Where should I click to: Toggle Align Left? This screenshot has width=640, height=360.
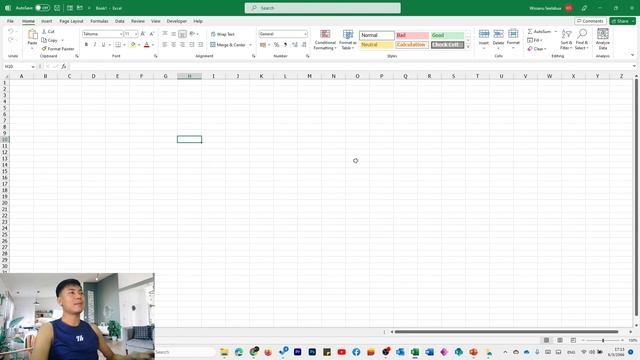(x=165, y=44)
